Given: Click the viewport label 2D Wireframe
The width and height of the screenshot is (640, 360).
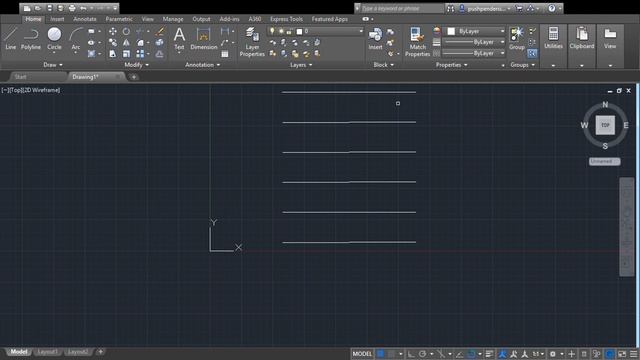Looking at the screenshot, I should click(42, 90).
